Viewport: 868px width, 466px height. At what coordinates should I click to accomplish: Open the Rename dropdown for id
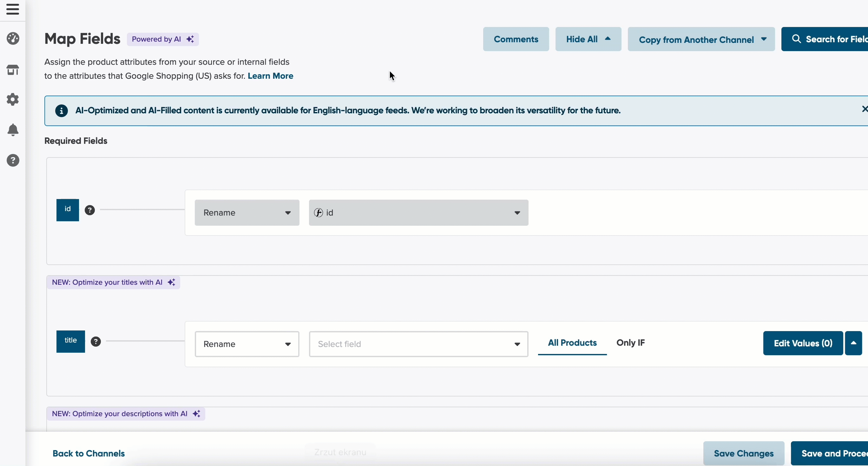click(x=247, y=213)
